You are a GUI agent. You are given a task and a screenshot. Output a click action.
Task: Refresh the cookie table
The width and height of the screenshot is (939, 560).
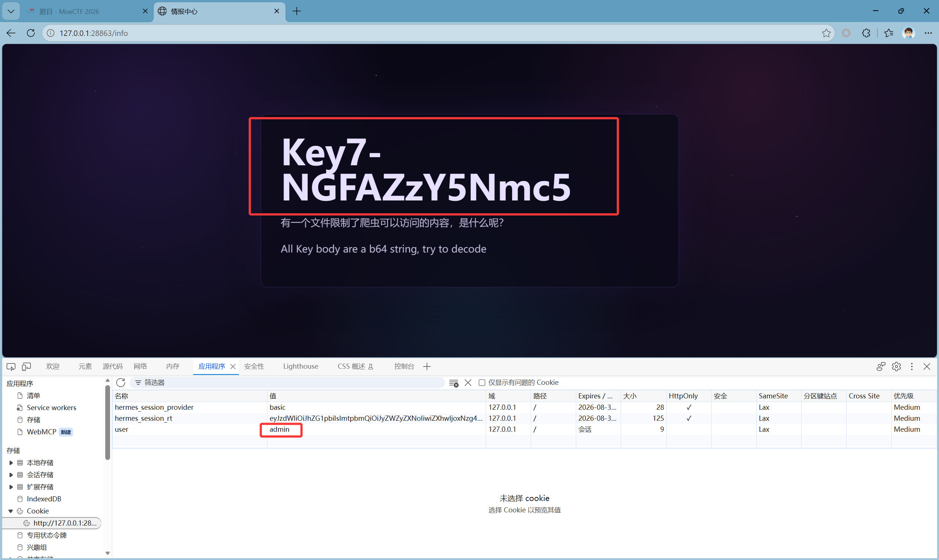coord(121,383)
